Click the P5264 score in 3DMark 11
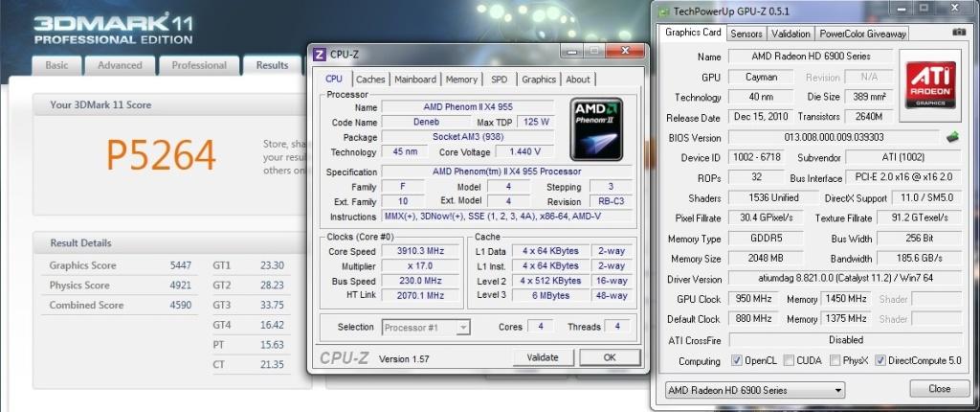Viewport: 980px width, 412px height. point(161,154)
